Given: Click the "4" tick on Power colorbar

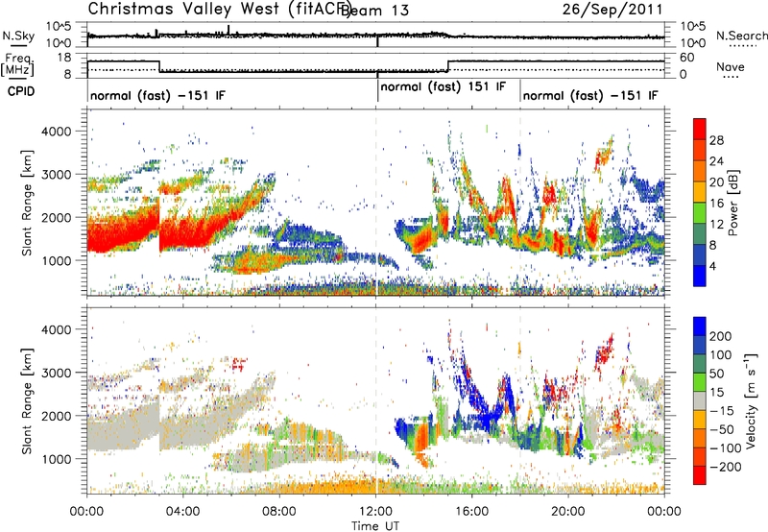Looking at the screenshot, I should tap(712, 266).
